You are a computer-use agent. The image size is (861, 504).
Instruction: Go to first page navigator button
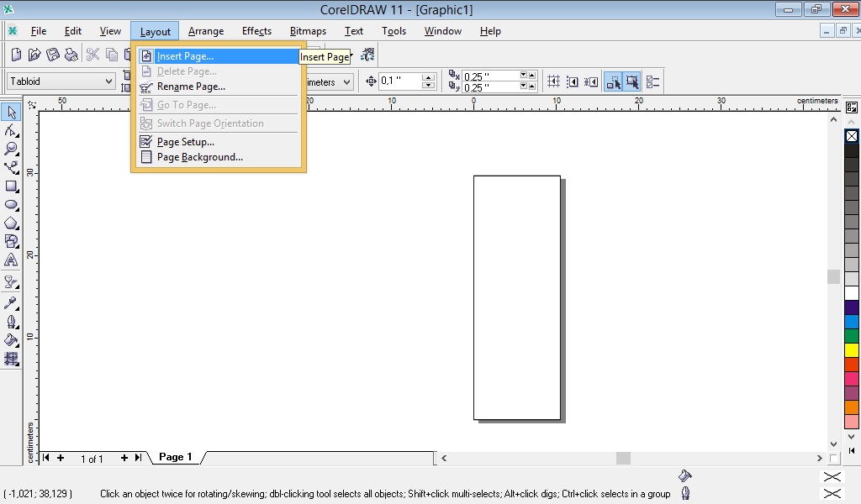(x=46, y=458)
